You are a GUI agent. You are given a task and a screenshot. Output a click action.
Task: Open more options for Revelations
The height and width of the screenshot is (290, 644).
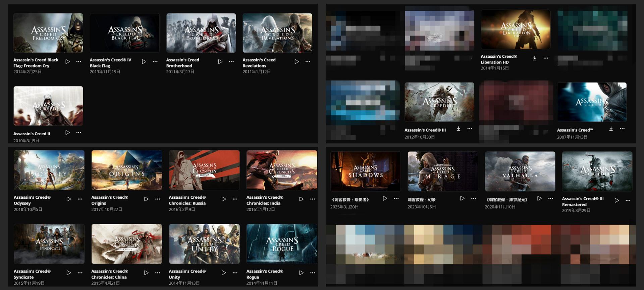308,62
